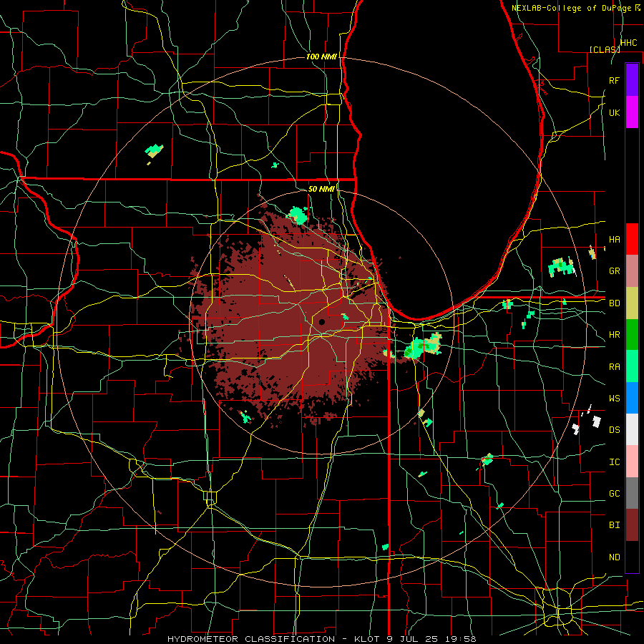Screen dimensions: 644x644
Task: Click the HA legend label
Action: 614,239
